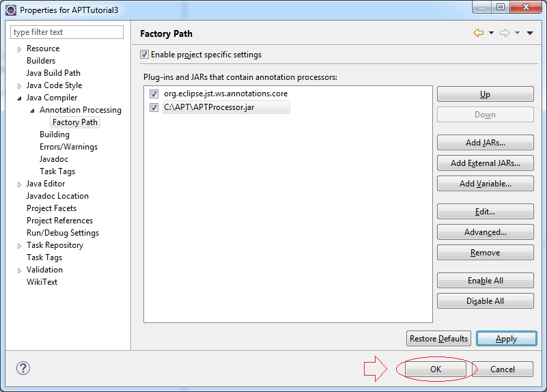Toggle Enable project specific settings checkbox

[x=144, y=55]
